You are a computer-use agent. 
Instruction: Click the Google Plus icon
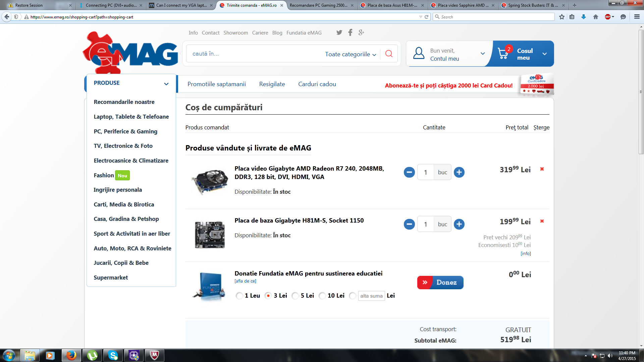coord(361,33)
